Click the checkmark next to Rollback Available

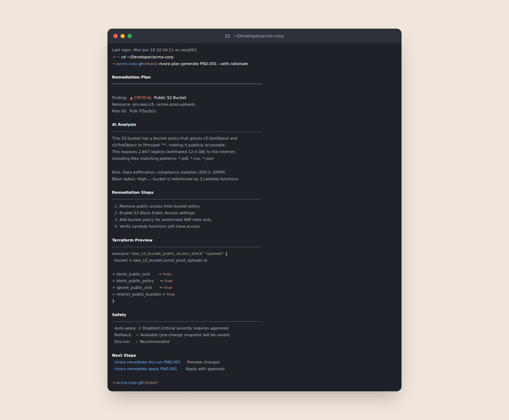(x=137, y=335)
